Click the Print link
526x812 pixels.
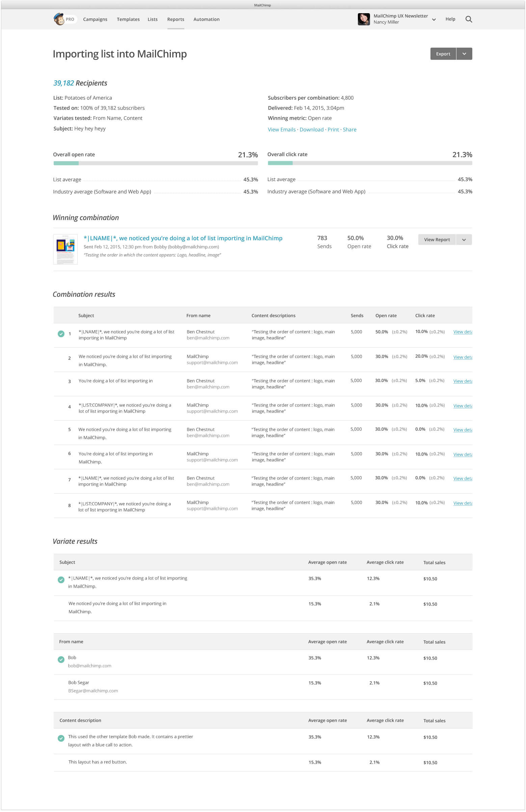[x=333, y=130]
